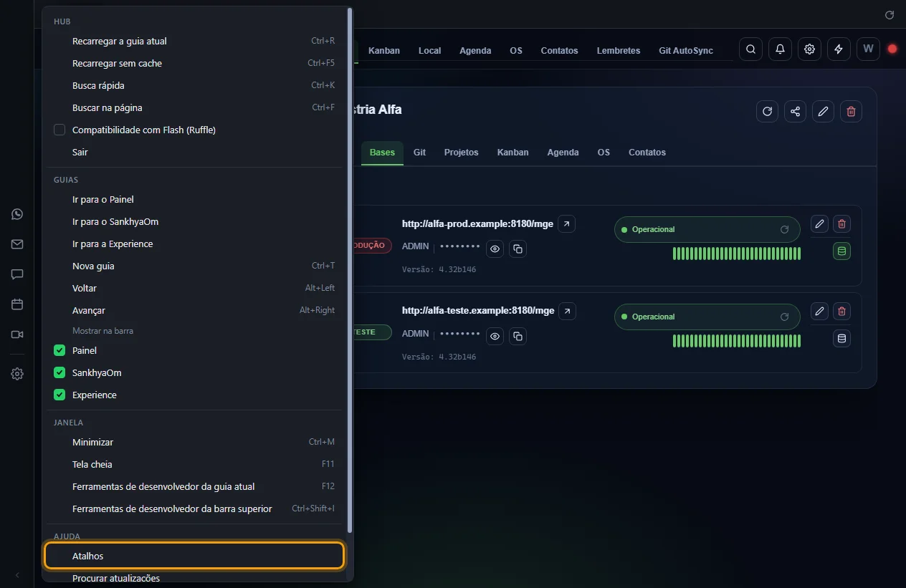Viewport: 906px width, 588px height.
Task: Open alfa-prod URL external link icon
Action: point(567,224)
